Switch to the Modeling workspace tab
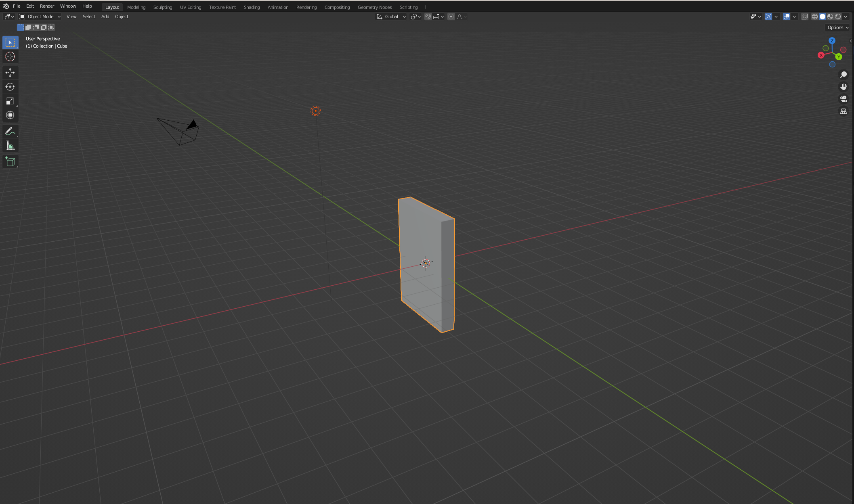Viewport: 854px width, 504px height. coord(136,7)
